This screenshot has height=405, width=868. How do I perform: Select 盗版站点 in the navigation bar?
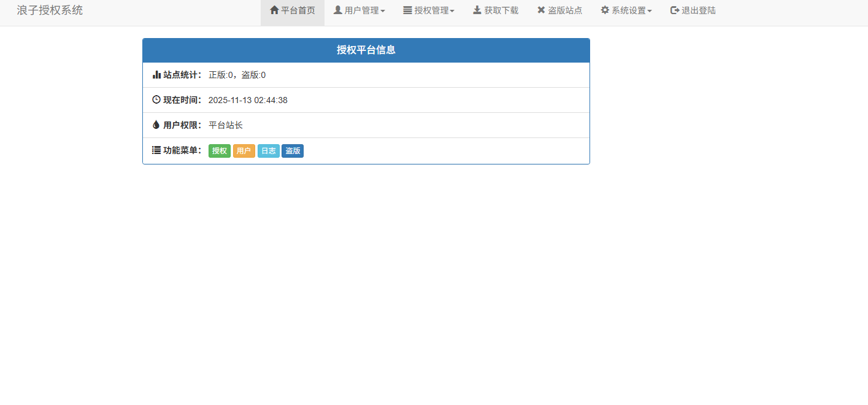pos(559,10)
